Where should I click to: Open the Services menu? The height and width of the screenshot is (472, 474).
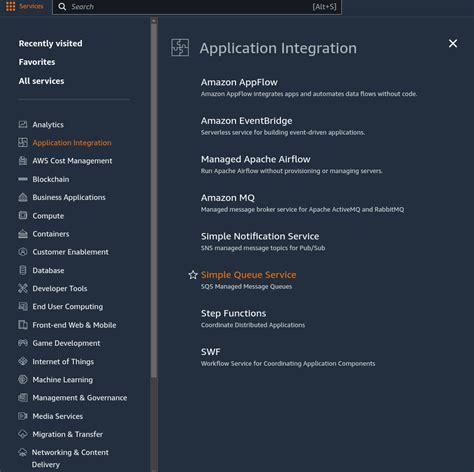25,6
